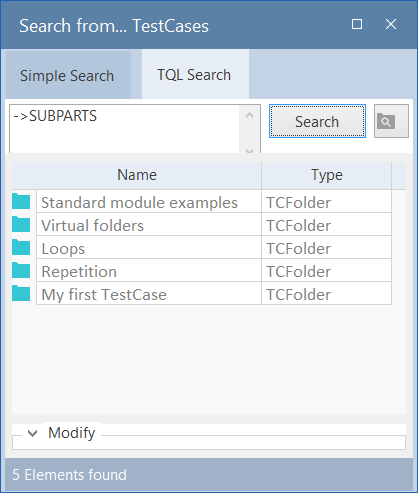Open the TQL Search tab
This screenshot has width=418, height=493.
[x=195, y=74]
